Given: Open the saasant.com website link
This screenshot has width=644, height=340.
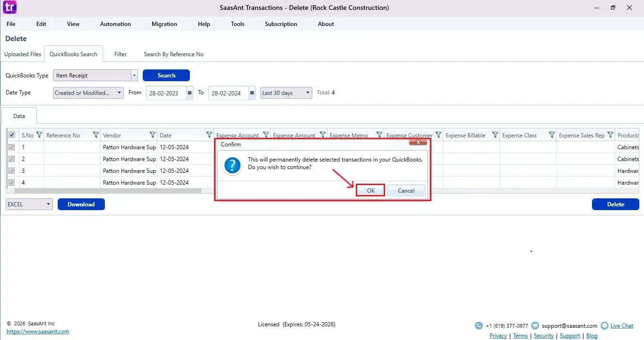Looking at the screenshot, I should pyautogui.click(x=38, y=331).
